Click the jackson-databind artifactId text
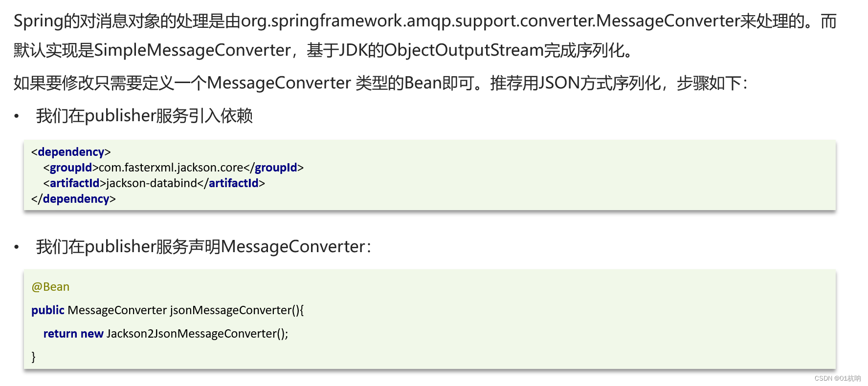 pos(152,183)
